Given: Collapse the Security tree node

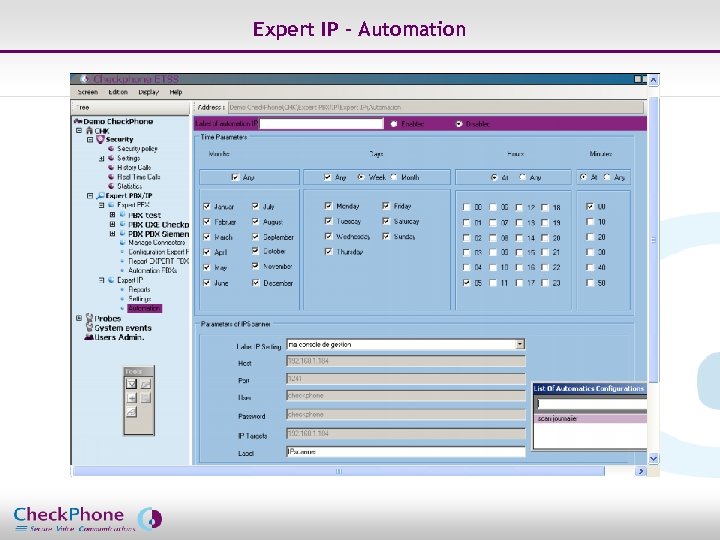Looking at the screenshot, I should coord(90,140).
